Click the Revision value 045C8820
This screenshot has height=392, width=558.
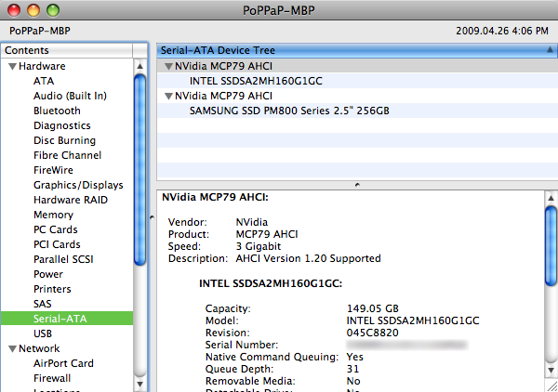coord(373,333)
